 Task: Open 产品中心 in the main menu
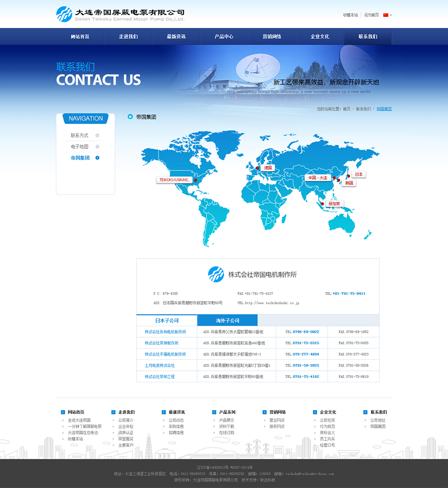click(x=224, y=37)
